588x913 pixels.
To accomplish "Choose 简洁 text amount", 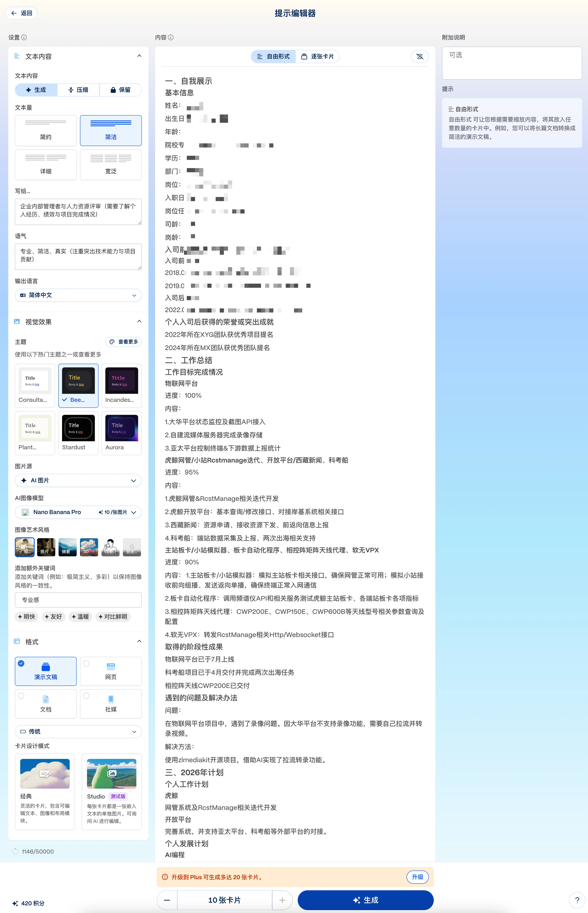I will click(x=111, y=131).
